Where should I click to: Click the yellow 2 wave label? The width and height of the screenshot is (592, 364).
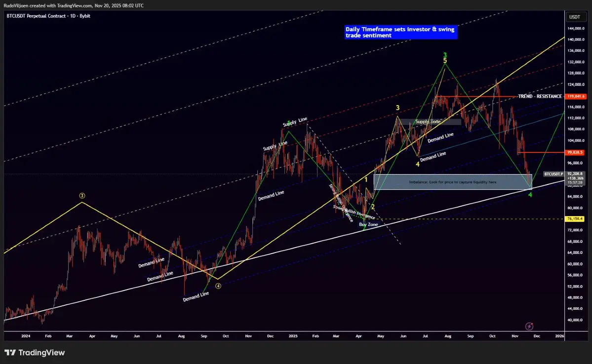point(373,207)
